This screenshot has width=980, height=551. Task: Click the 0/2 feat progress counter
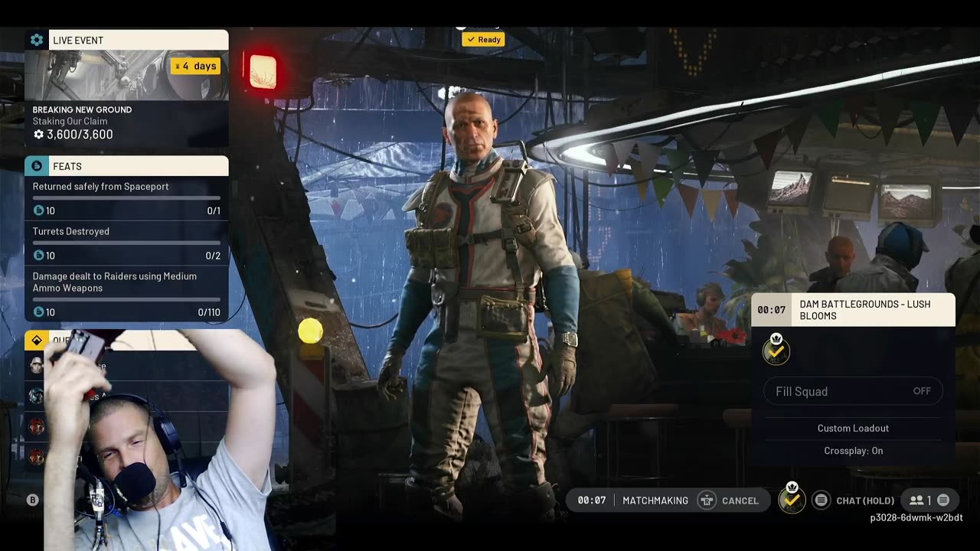click(x=213, y=256)
